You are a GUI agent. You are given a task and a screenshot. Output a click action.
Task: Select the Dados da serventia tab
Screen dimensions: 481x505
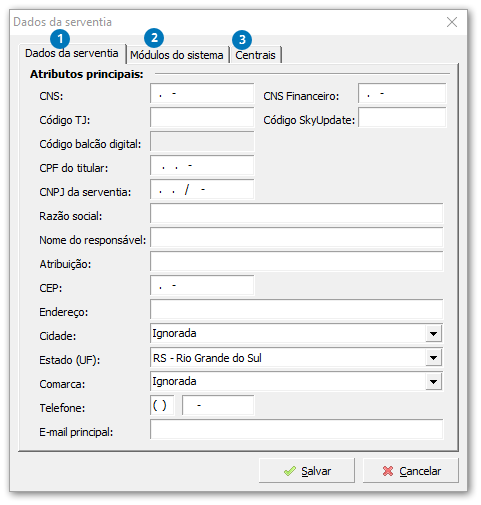72,53
